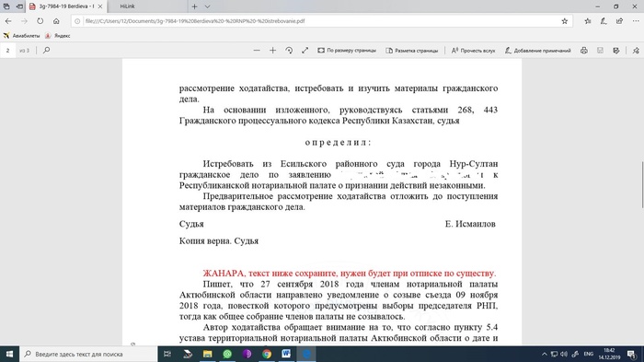Open the purple app on the taskbar
This screenshot has width=644, height=362.
[247, 354]
